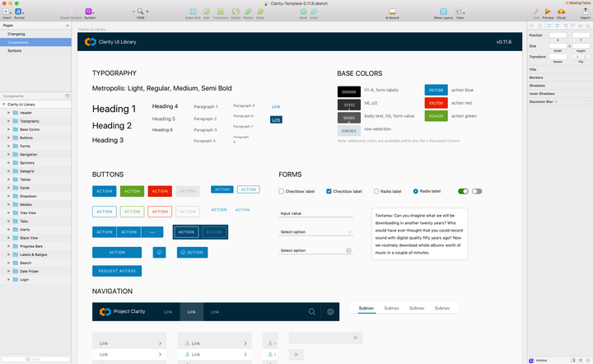Click the Cloud upload icon
Viewport: 593px width, 364px height.
pos(561,12)
